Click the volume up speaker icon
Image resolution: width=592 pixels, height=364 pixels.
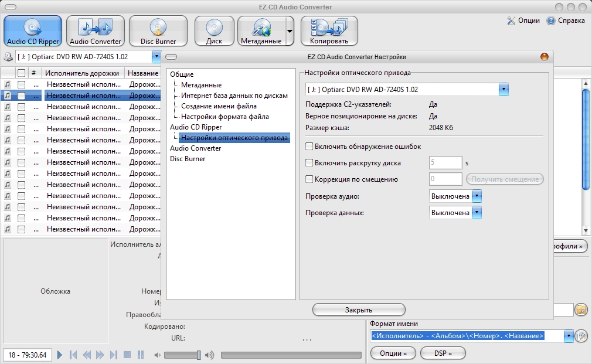[x=209, y=355]
